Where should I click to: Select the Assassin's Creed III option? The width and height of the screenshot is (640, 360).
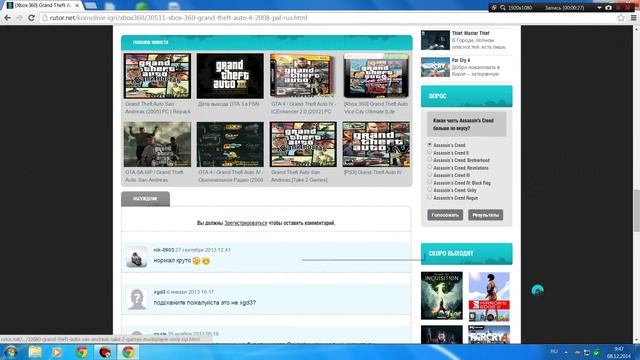[x=429, y=175]
